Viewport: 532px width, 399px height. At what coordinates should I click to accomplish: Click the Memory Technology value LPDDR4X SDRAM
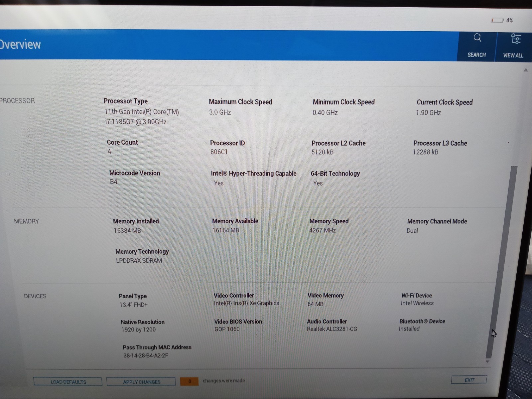point(139,261)
